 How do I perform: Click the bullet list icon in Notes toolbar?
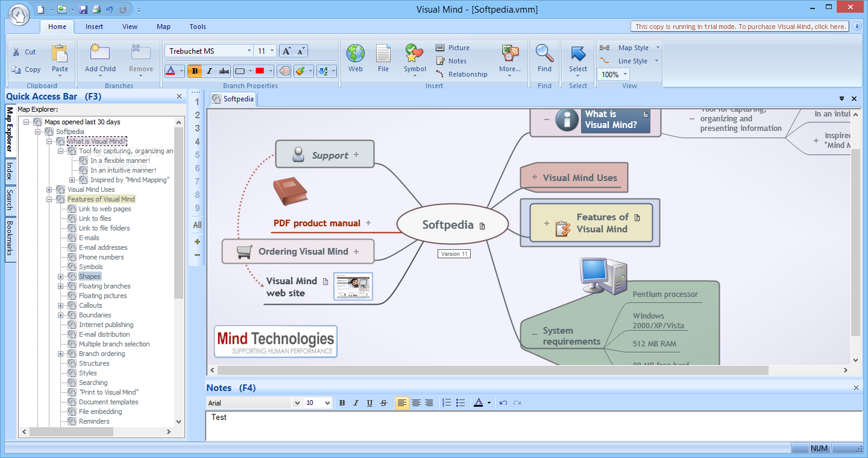coord(461,403)
